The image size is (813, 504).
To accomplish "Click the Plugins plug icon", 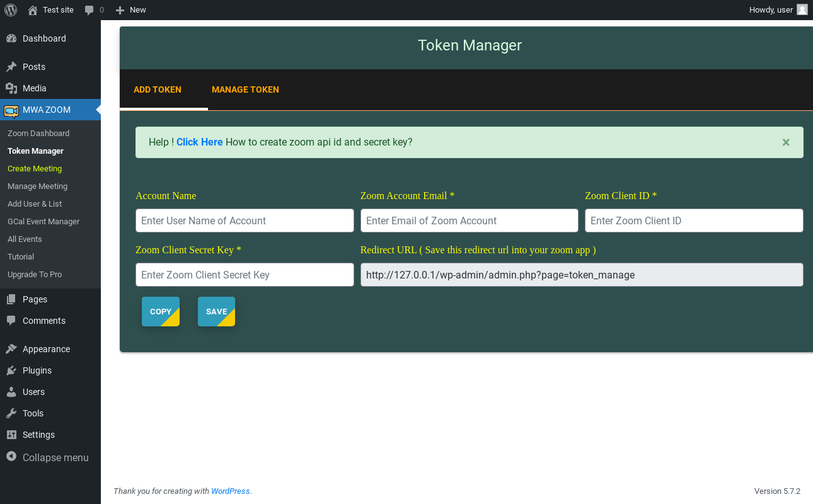I will coord(11,370).
